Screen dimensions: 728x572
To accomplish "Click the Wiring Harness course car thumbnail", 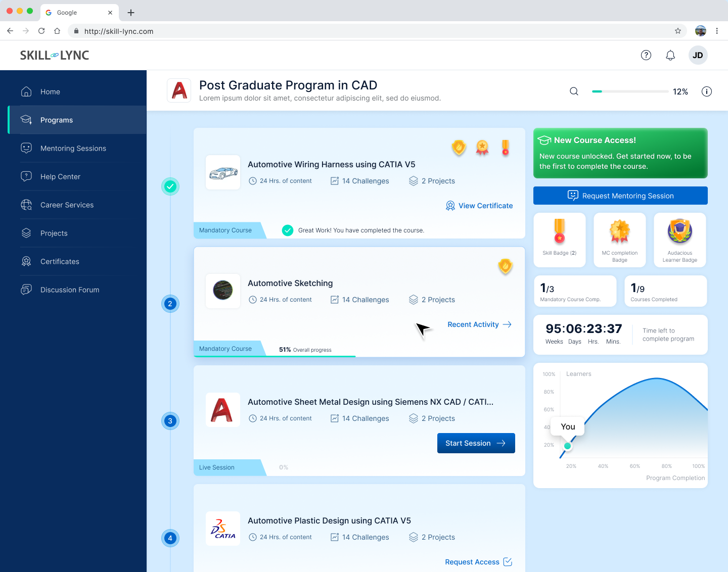I will coord(223,172).
